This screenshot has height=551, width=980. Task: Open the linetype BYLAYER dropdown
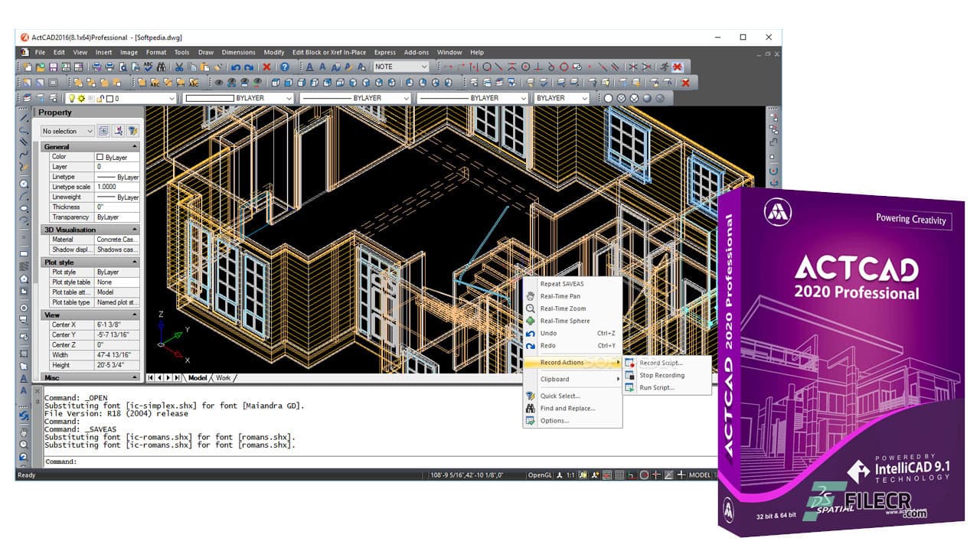(x=408, y=98)
